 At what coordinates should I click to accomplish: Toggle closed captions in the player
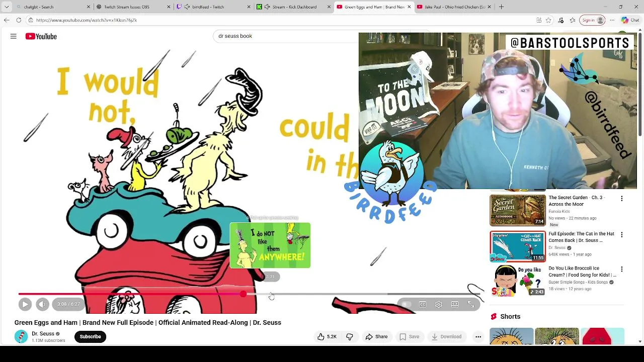(423, 304)
